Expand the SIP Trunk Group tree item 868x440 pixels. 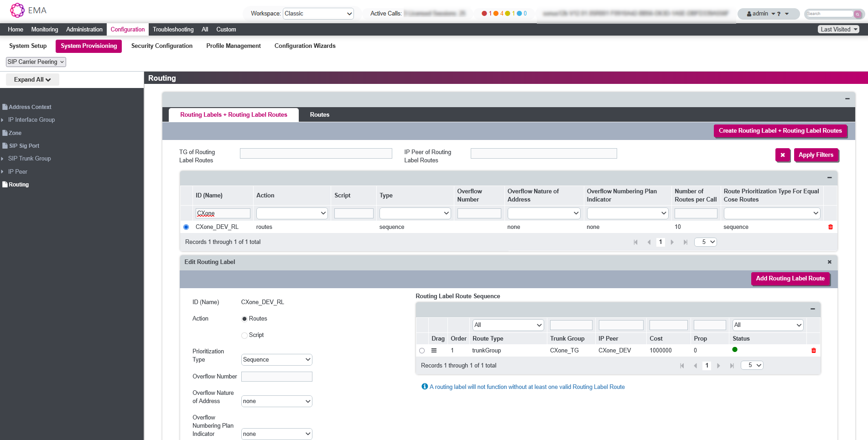point(3,159)
